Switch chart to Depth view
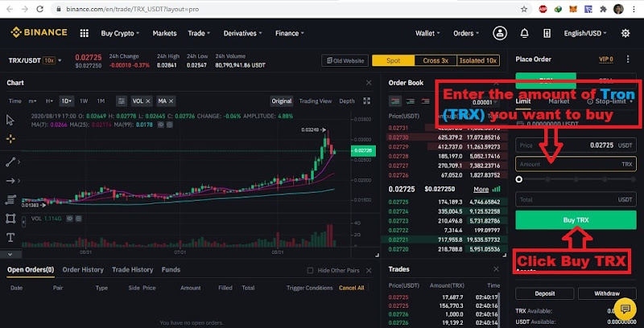The height and width of the screenshot is (328, 644). pos(347,100)
